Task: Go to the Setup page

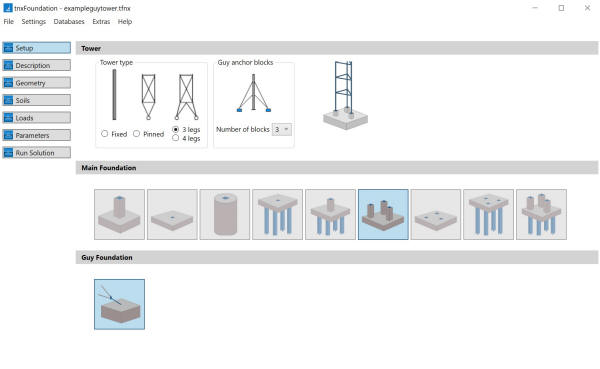Action: point(37,48)
